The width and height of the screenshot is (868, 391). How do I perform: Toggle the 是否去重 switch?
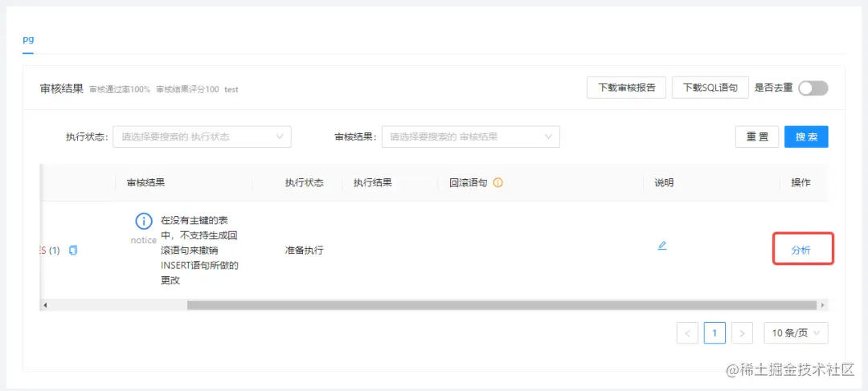click(813, 88)
